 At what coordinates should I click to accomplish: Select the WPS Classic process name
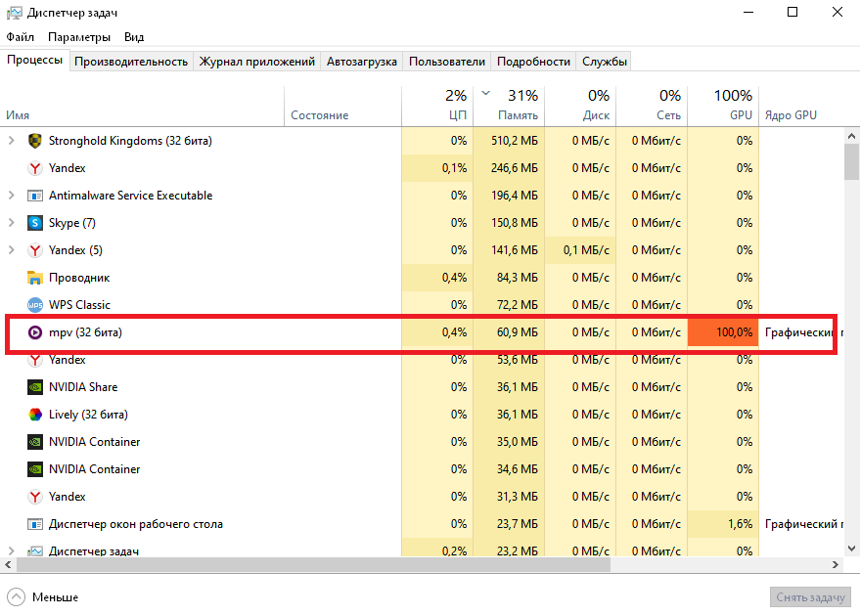click(x=79, y=305)
